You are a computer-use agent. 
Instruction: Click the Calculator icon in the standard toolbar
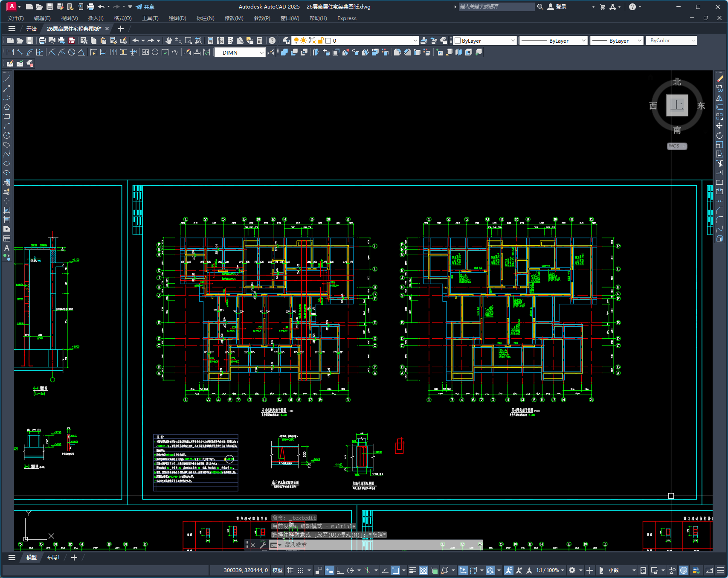(x=260, y=41)
